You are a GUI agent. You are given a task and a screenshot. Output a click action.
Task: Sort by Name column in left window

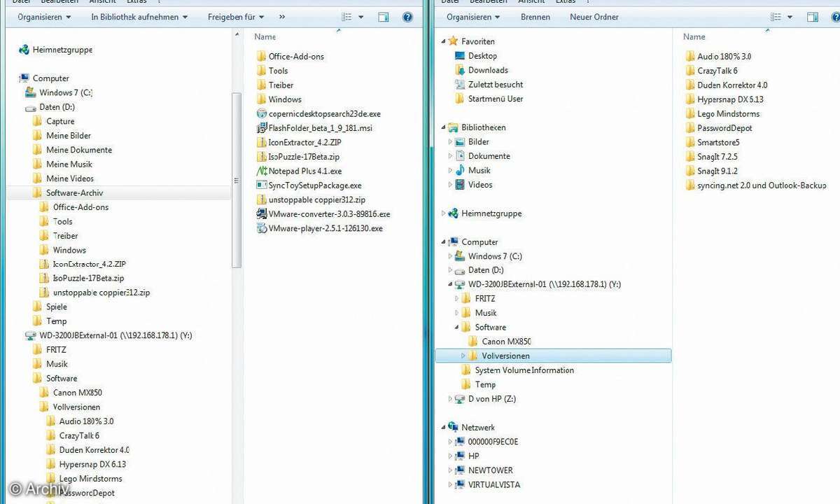(265, 36)
